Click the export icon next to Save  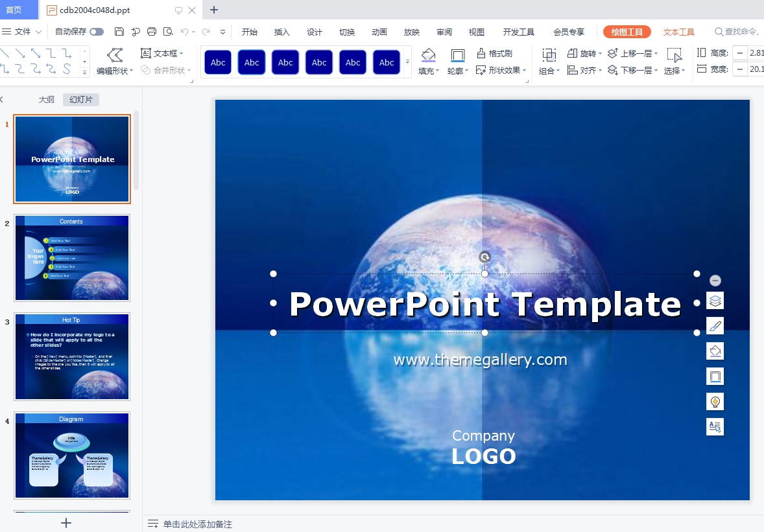(x=136, y=32)
